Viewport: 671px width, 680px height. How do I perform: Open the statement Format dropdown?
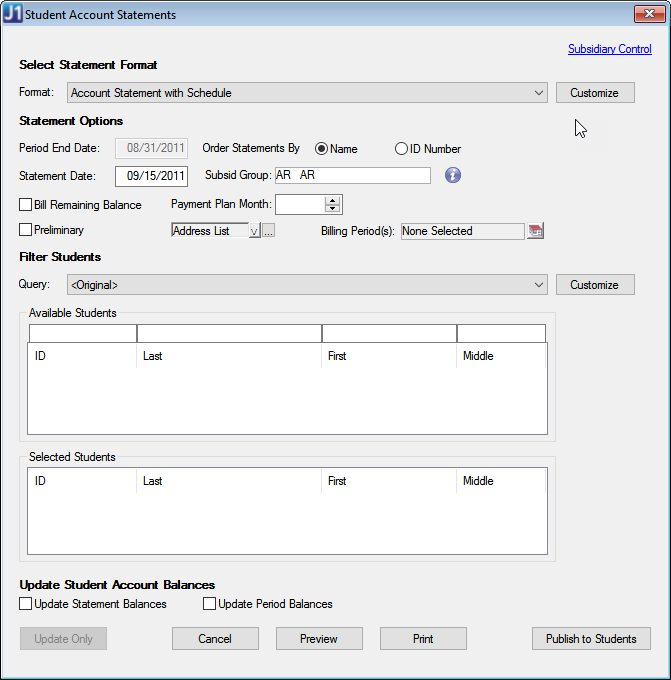pos(539,93)
